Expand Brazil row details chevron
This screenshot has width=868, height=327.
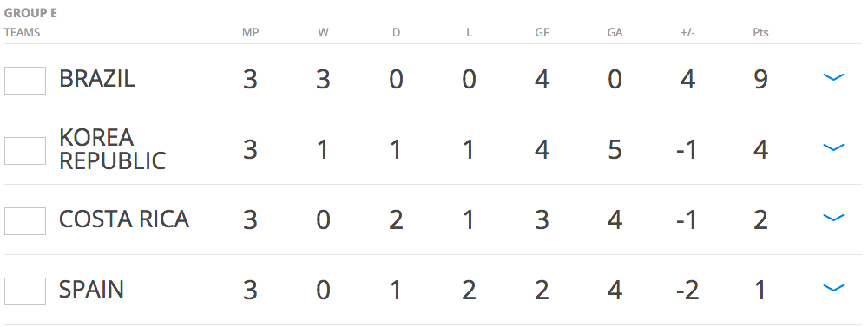[833, 77]
